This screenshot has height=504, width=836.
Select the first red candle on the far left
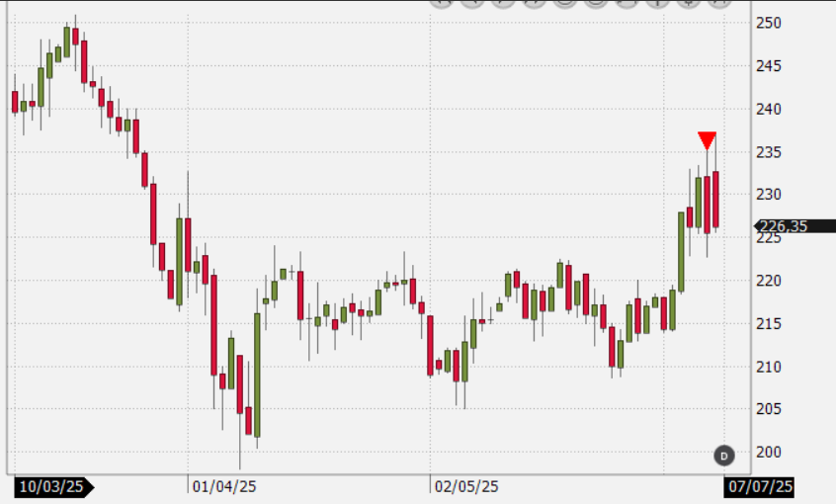pyautogui.click(x=15, y=101)
